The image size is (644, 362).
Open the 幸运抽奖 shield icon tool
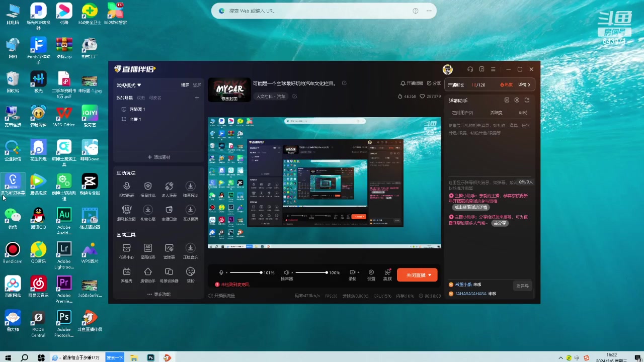tap(148, 189)
